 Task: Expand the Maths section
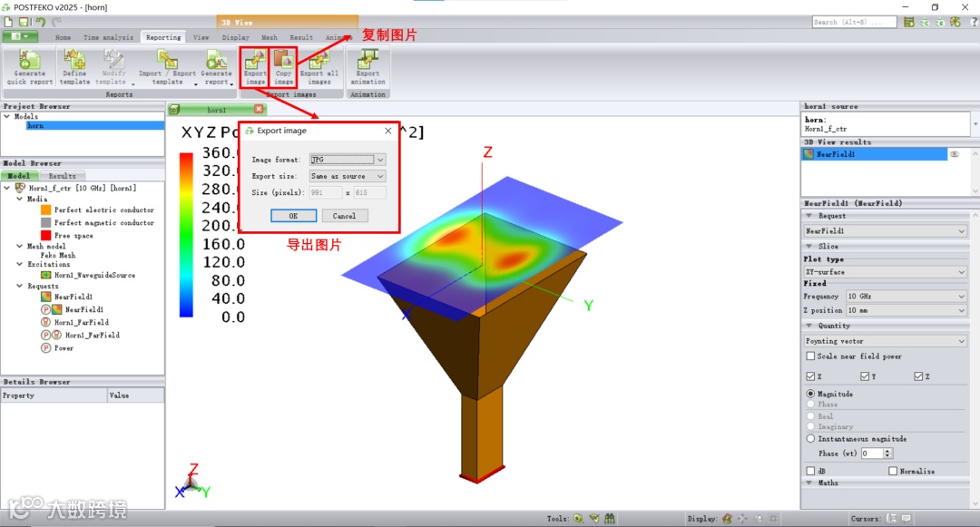[x=809, y=483]
